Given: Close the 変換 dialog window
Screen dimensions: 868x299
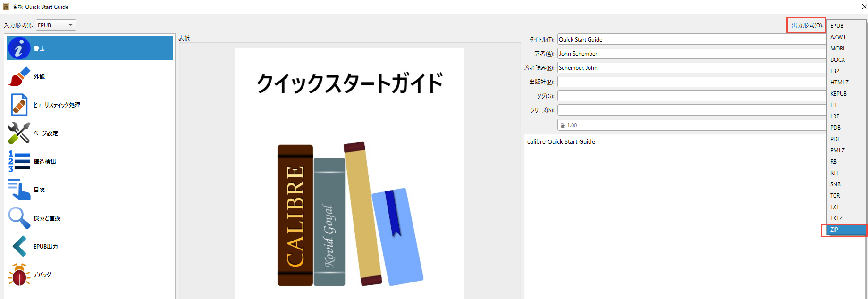Looking at the screenshot, I should [x=864, y=7].
